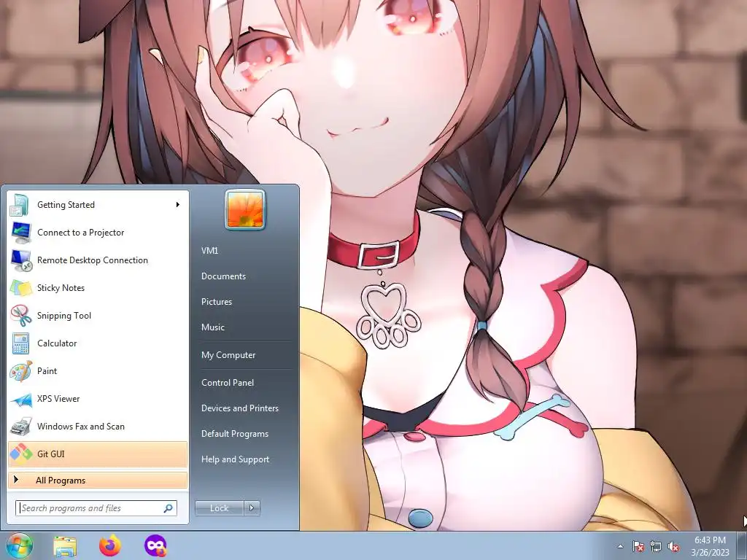The image size is (747, 560).
Task: Click the "Connect to a Projector" label
Action: [80, 233]
